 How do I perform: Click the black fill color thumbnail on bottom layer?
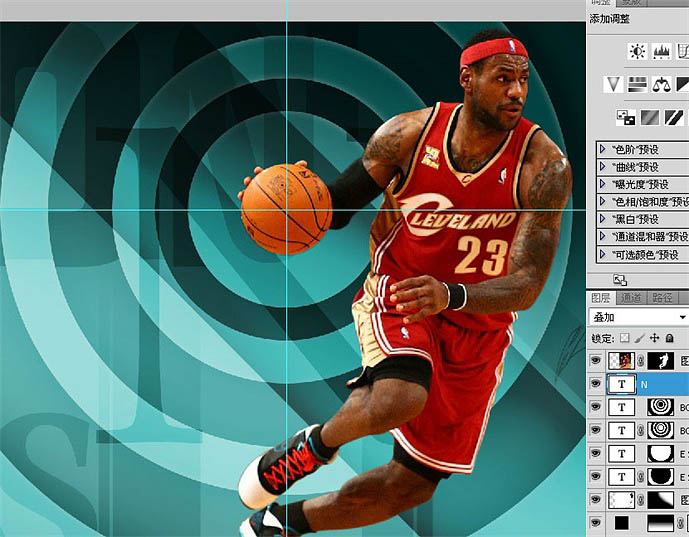[621, 522]
